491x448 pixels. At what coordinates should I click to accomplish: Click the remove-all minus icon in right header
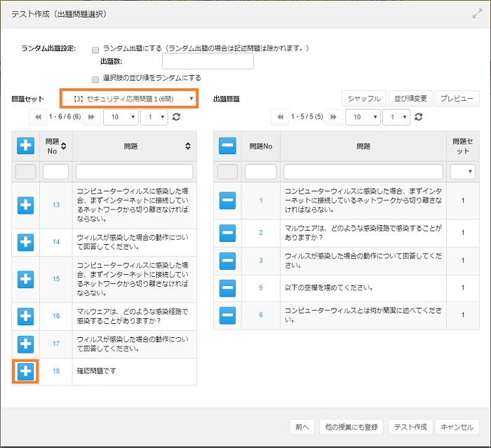(x=227, y=145)
